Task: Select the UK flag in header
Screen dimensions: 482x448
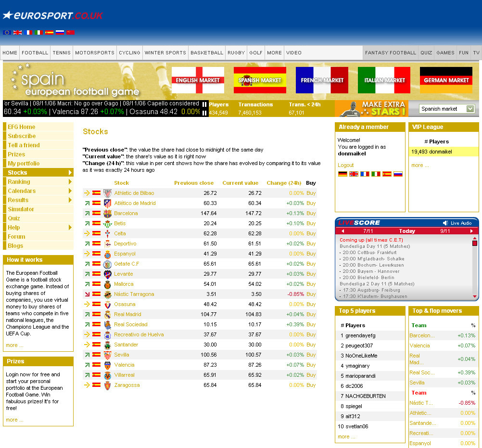Action: (17, 32)
